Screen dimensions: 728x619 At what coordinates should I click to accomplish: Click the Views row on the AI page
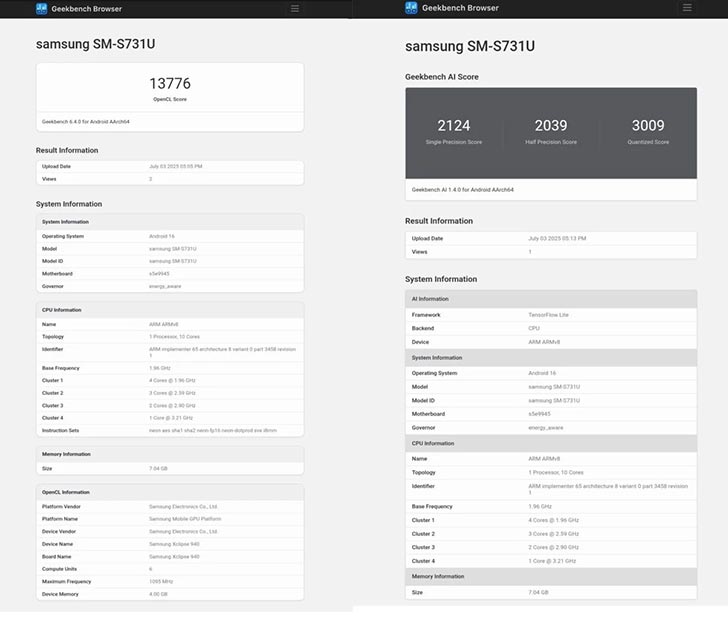point(551,252)
